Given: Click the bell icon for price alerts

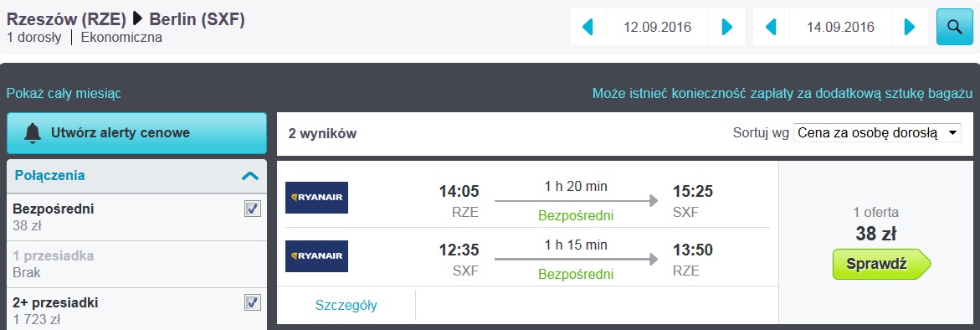Looking at the screenshot, I should 32,133.
